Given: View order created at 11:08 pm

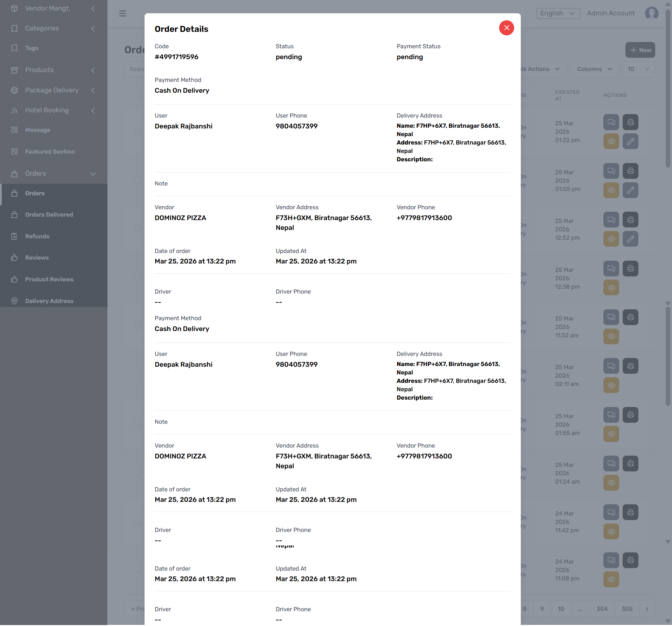Looking at the screenshot, I should tap(611, 579).
